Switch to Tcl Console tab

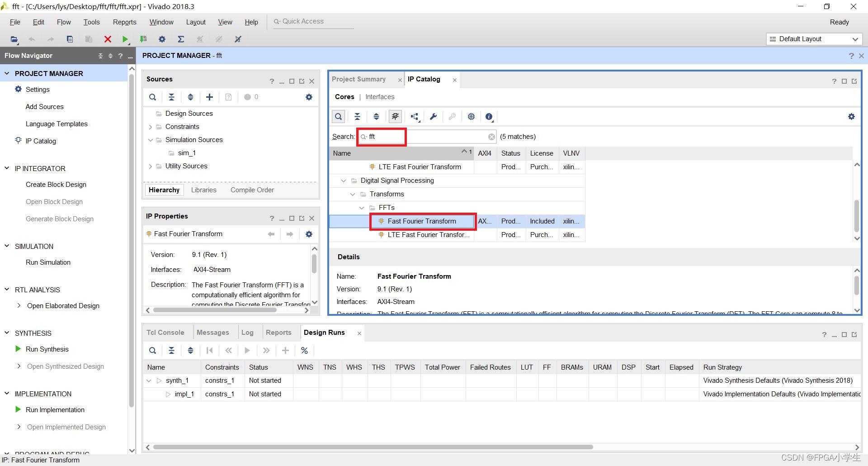tap(165, 333)
